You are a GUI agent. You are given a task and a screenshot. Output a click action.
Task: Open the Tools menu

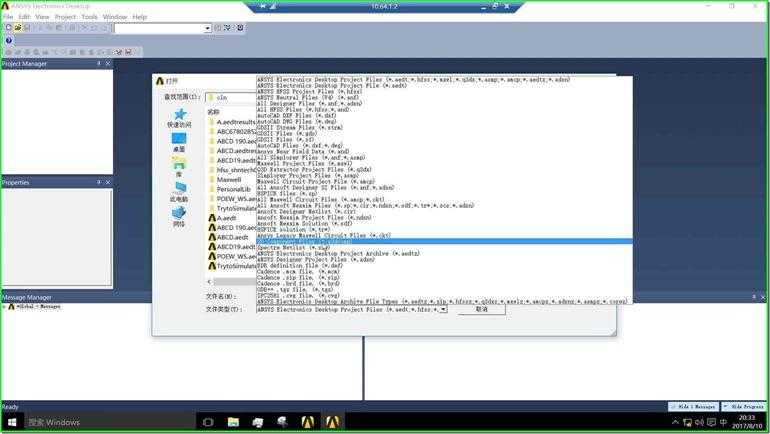click(89, 17)
